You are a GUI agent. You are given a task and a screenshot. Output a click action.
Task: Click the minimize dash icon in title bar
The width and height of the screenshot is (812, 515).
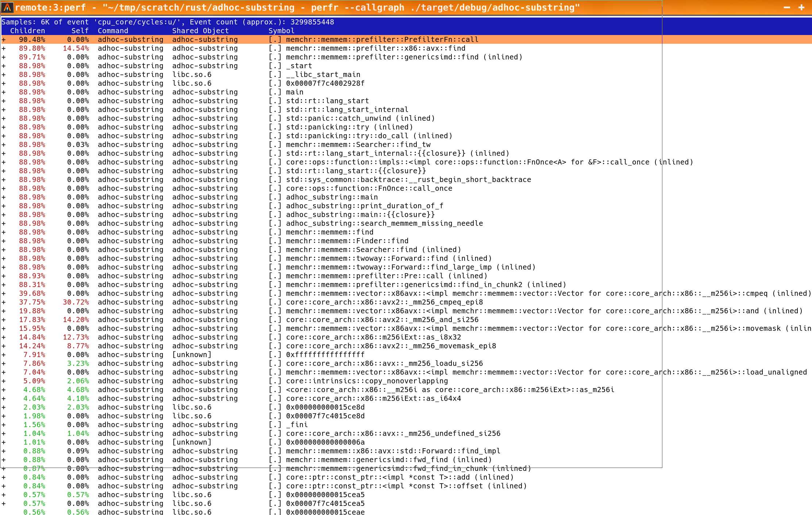(786, 7)
